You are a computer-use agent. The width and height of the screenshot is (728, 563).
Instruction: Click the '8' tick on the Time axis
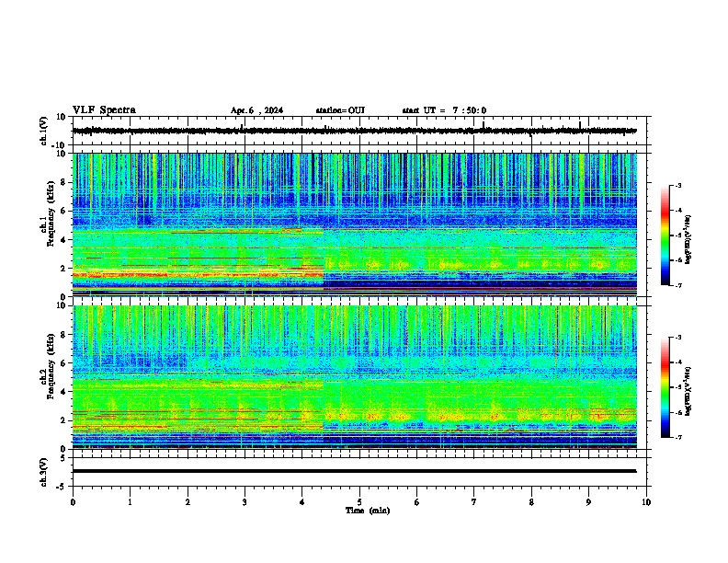[x=531, y=502]
